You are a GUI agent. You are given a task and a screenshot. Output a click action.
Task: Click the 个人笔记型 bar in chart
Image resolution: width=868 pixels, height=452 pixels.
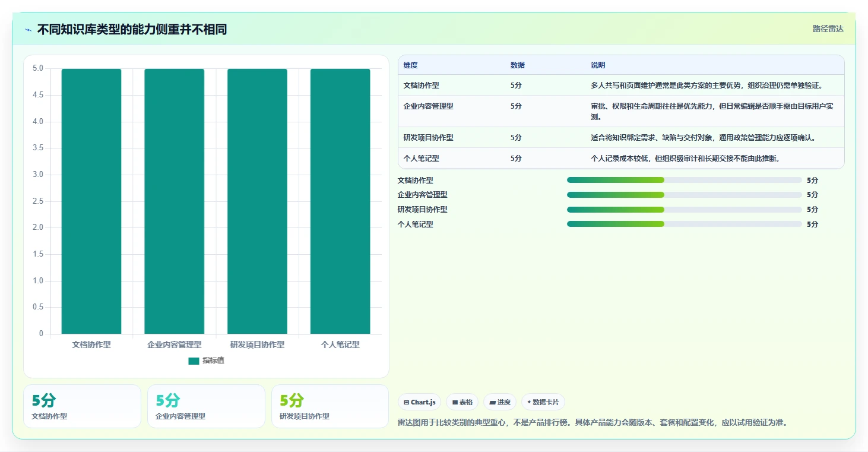(x=340, y=201)
